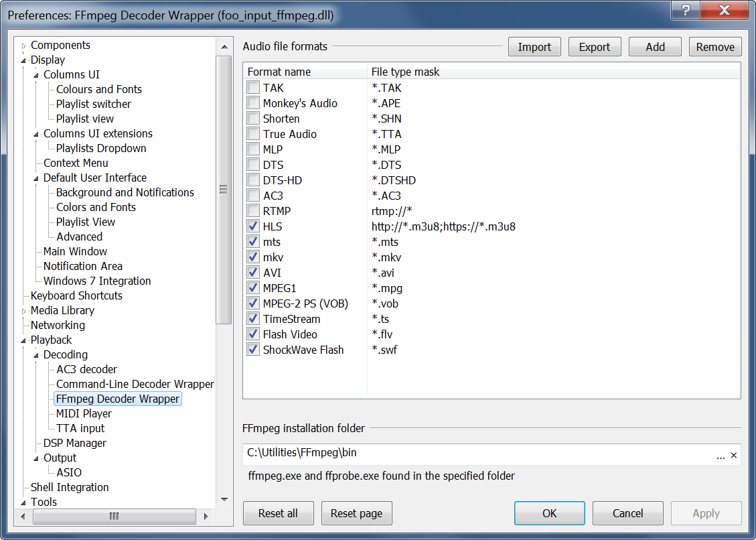
Task: Expand the Media Library node
Action: 24,311
